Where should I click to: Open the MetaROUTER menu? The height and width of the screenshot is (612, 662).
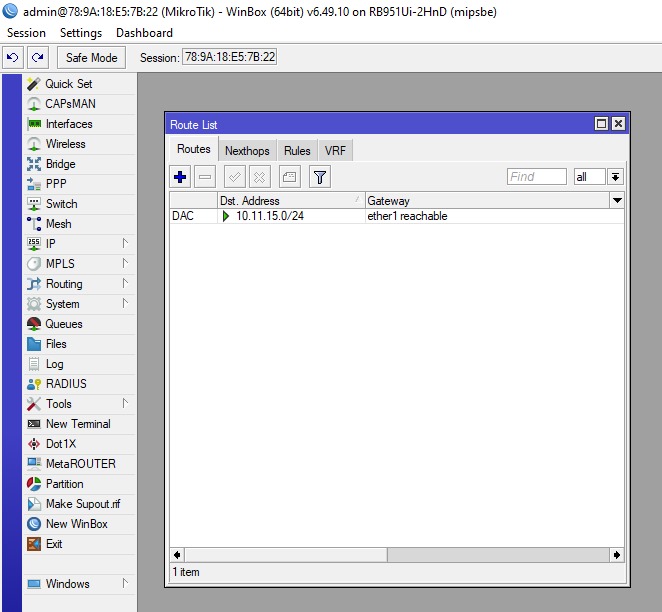click(x=79, y=464)
